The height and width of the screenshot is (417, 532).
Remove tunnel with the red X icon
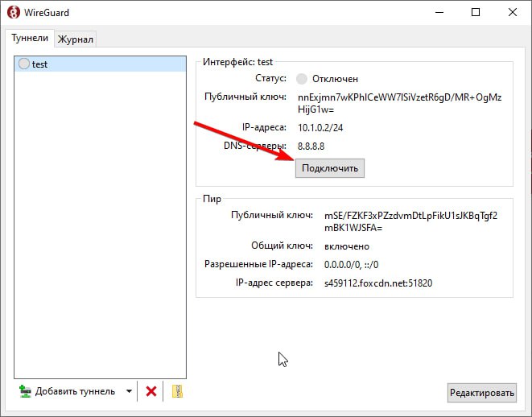pos(151,391)
